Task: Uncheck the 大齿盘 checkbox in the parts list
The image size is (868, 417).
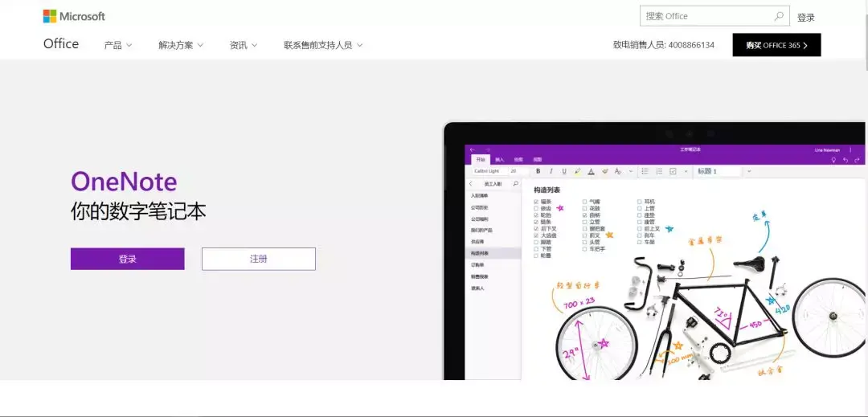Action: 536,235
